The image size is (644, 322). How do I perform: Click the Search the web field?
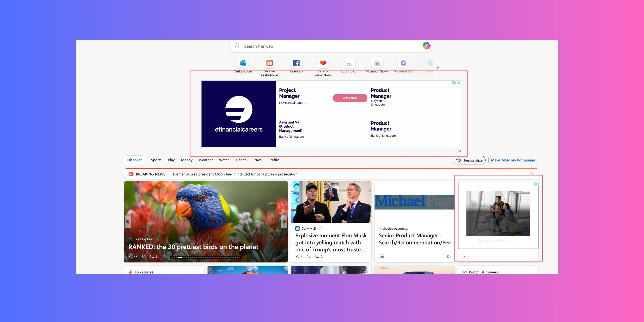[325, 46]
